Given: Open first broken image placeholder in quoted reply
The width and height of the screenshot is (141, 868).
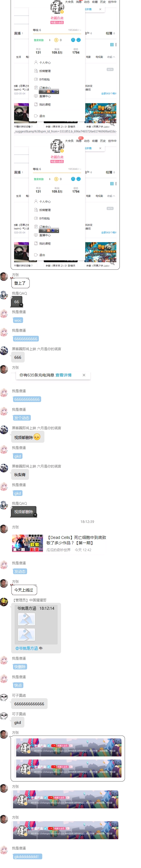Looking at the screenshot, I should tap(26, 620).
